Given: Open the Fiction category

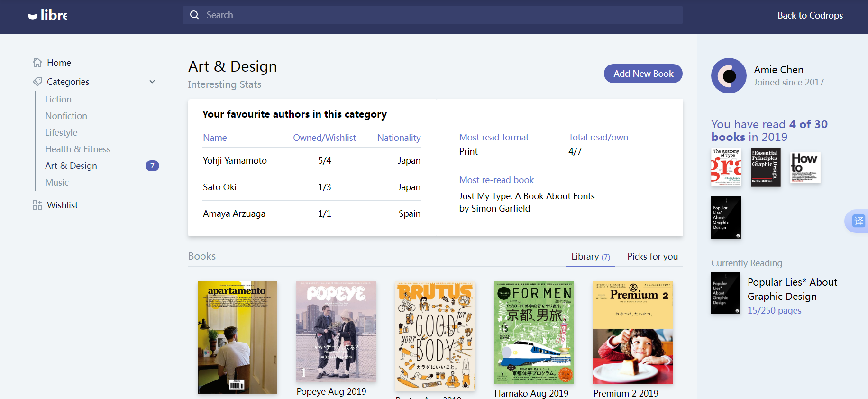Looking at the screenshot, I should (x=58, y=99).
